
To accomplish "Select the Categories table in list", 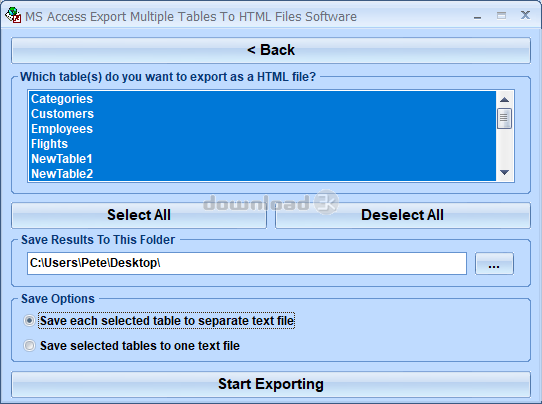I will pyautogui.click(x=262, y=99).
